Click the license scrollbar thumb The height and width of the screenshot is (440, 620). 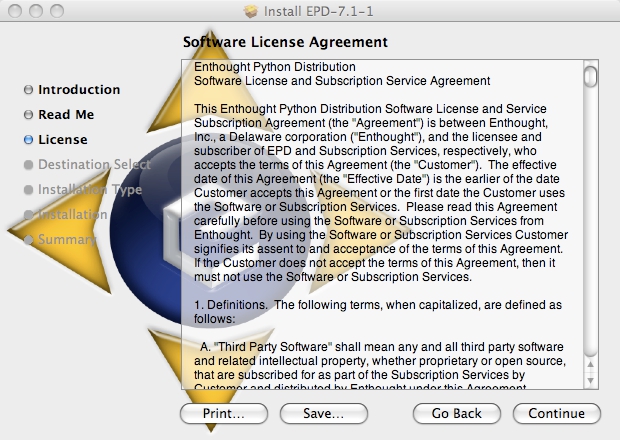590,76
